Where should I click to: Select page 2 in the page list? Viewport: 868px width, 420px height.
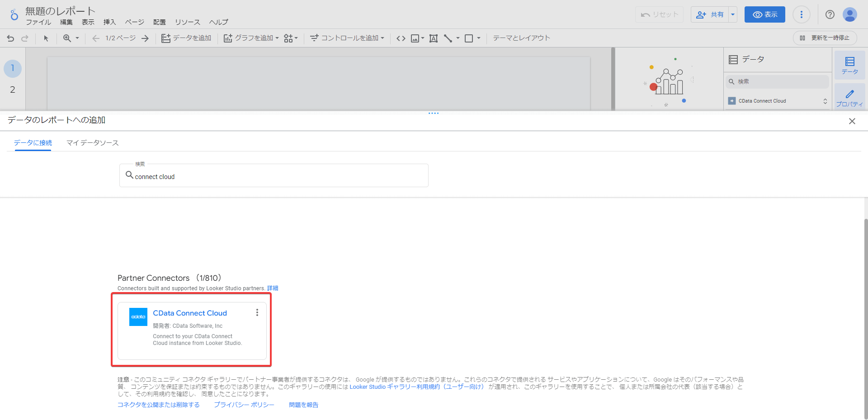coord(13,90)
